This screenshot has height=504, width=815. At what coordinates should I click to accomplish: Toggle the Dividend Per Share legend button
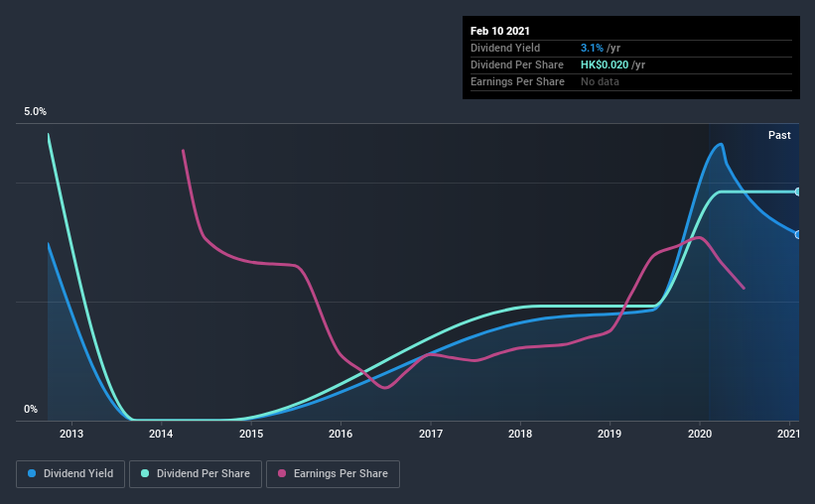(196, 474)
